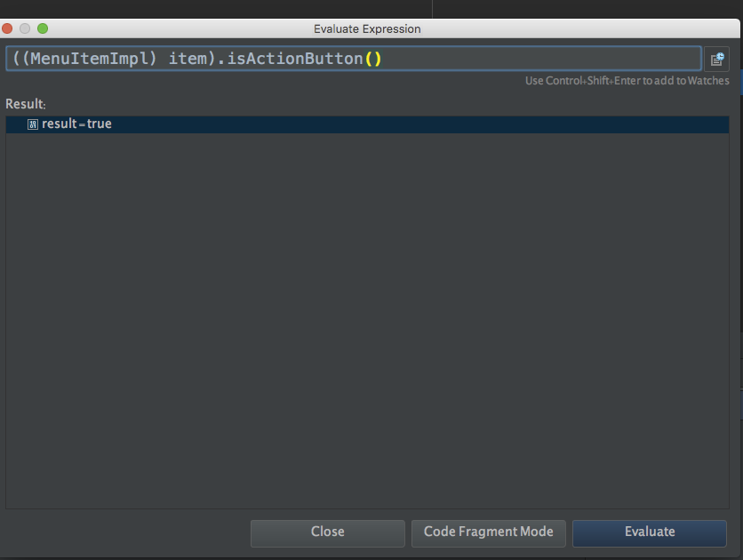743x560 pixels.
Task: Focus the expression input field
Action: click(x=354, y=59)
